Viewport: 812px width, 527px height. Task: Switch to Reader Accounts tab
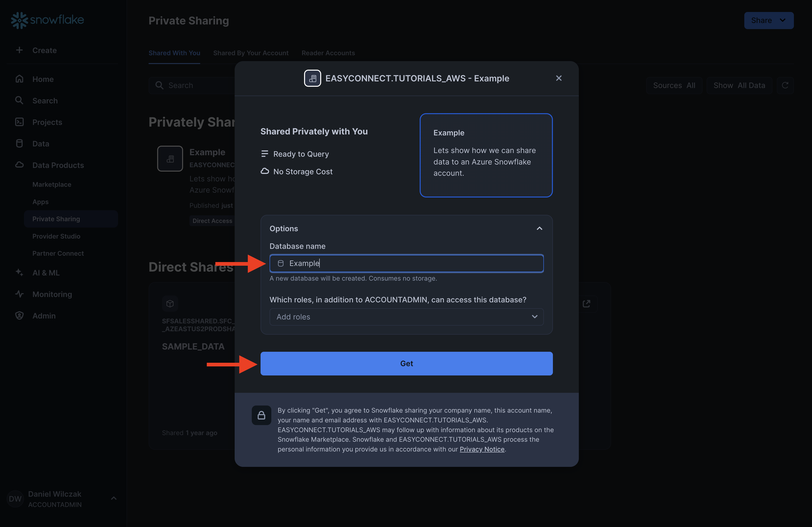(x=328, y=53)
